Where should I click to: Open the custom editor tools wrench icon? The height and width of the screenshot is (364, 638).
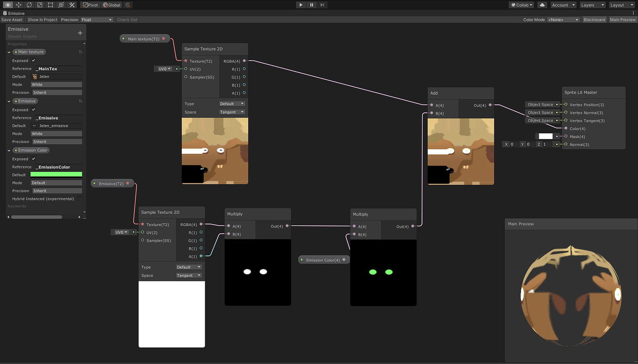72,5
